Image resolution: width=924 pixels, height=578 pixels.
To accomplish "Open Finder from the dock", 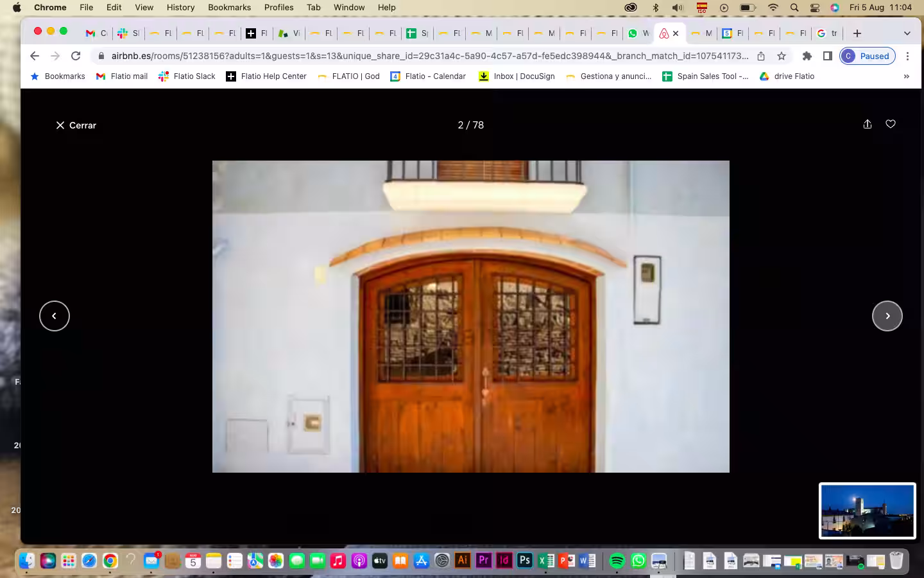I will pyautogui.click(x=27, y=561).
